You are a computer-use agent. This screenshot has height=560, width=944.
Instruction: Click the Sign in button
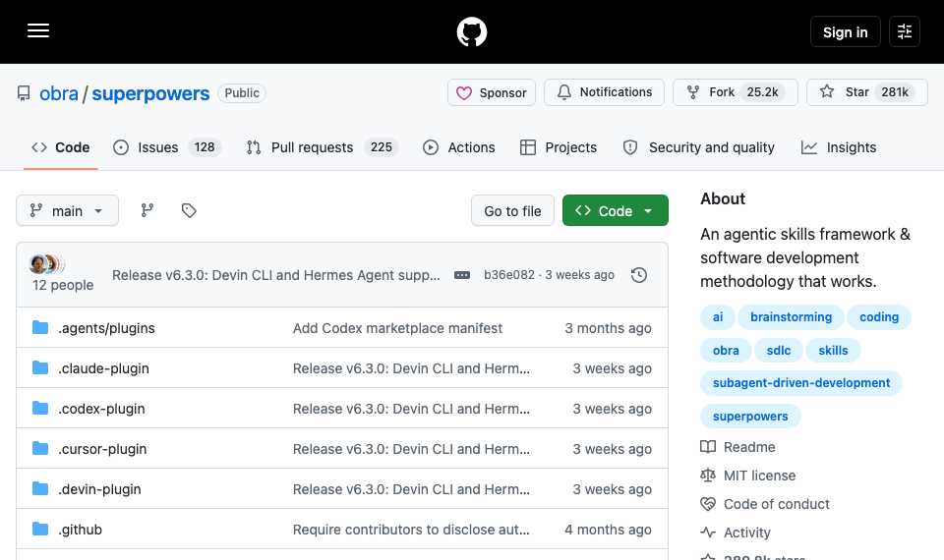tap(846, 31)
